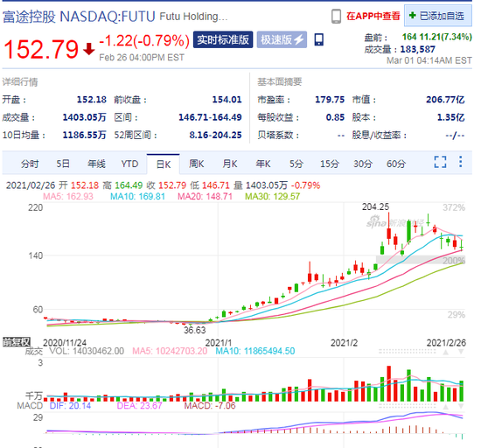
Task: Click the up triangle beside MACD panel
Action: click(x=445, y=407)
